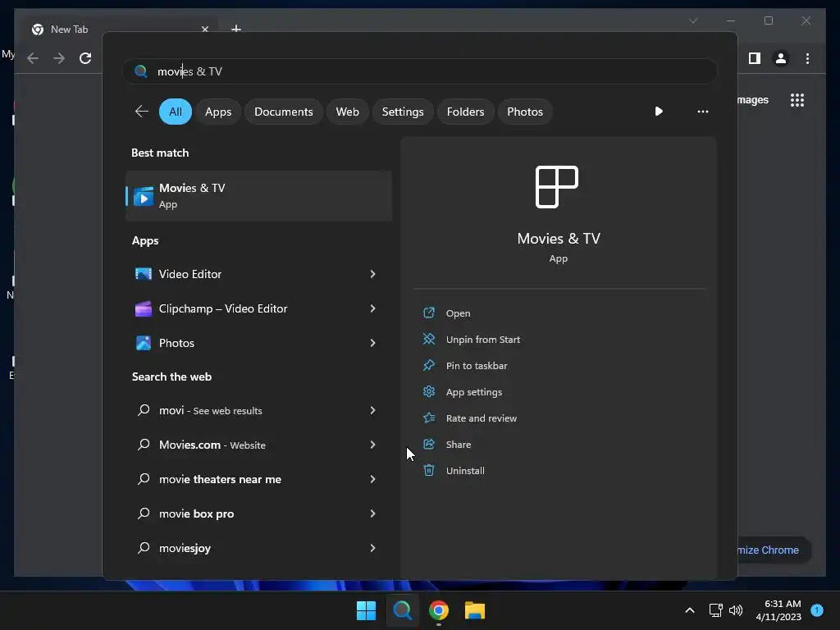840x630 pixels.
Task: Expand Movies.com website result chevron
Action: [x=373, y=445]
